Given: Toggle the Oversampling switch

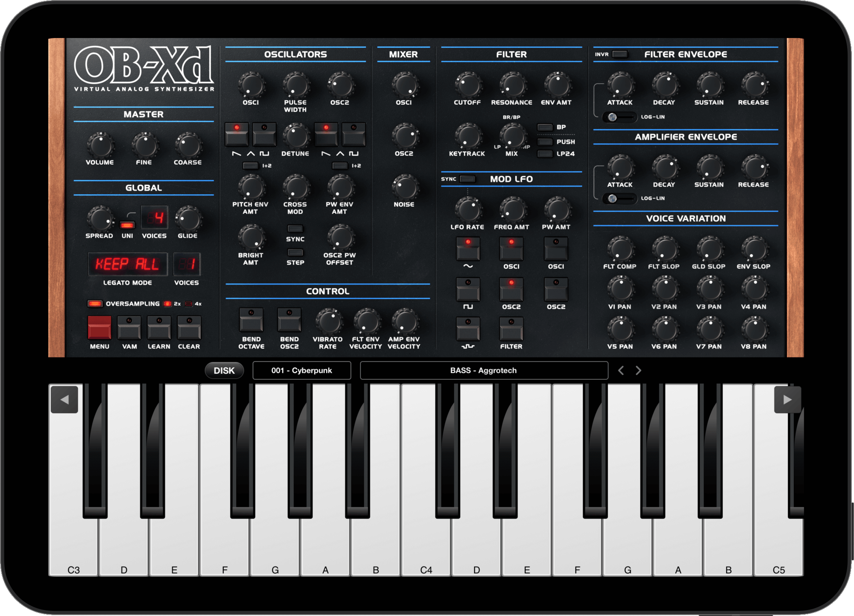Looking at the screenshot, I should click(x=95, y=304).
